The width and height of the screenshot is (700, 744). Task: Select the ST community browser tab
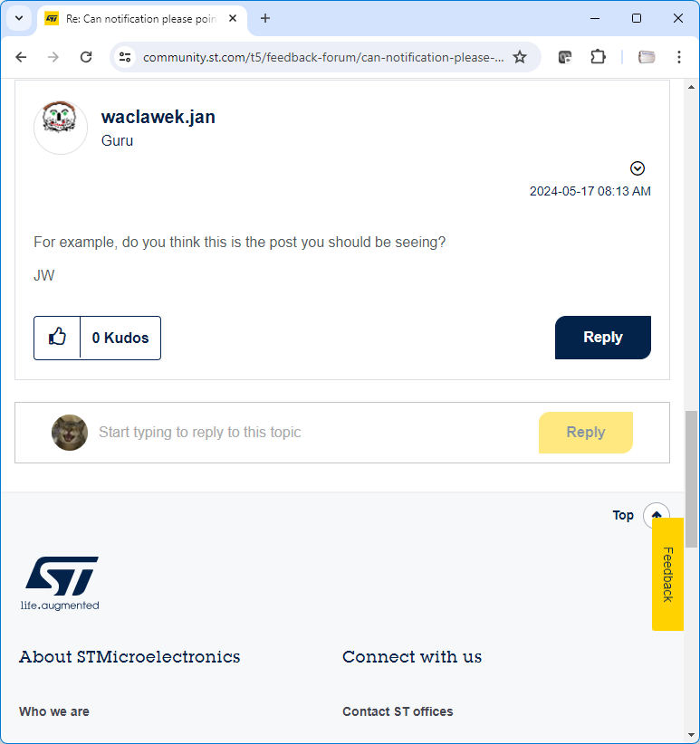click(x=141, y=19)
